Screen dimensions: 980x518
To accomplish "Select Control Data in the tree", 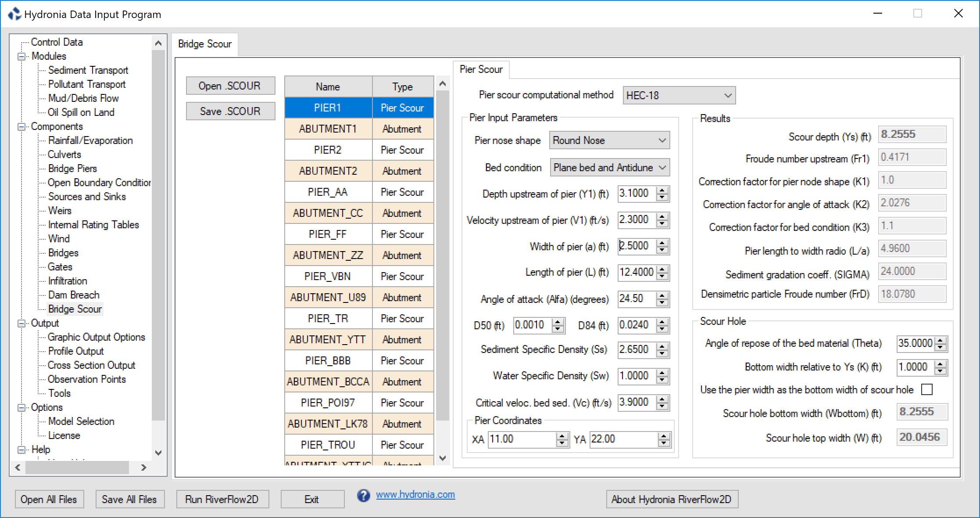I will click(x=57, y=42).
